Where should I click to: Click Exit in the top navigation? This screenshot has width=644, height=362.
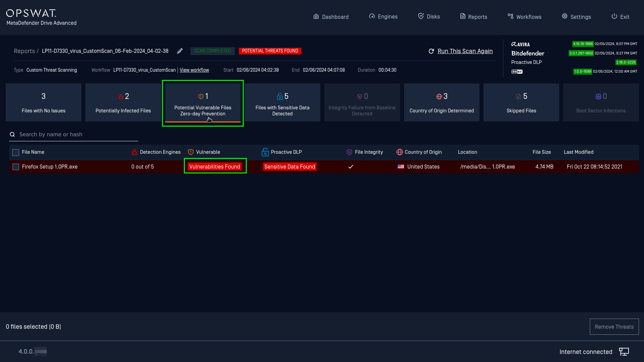click(620, 17)
